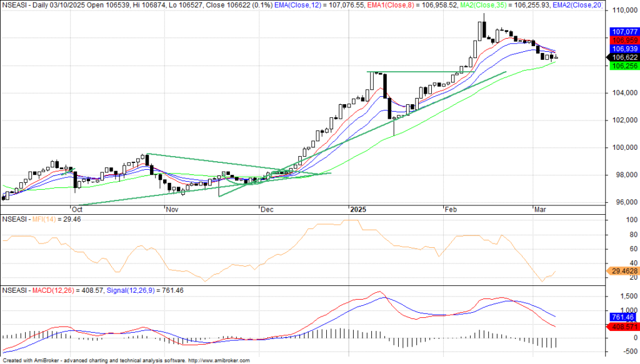Select the blue 761.46 Signal value tag
Viewport: 640px width, 364px height.
(622, 317)
